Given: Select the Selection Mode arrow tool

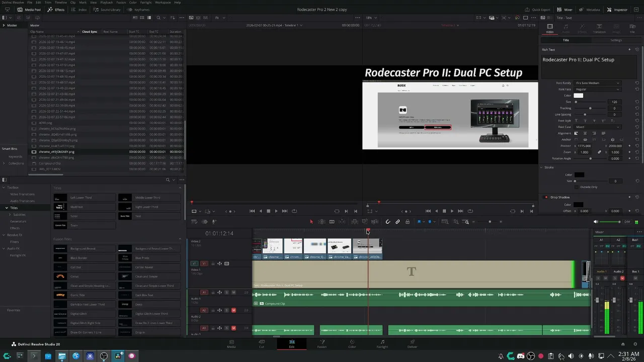Looking at the screenshot, I should (x=311, y=222).
